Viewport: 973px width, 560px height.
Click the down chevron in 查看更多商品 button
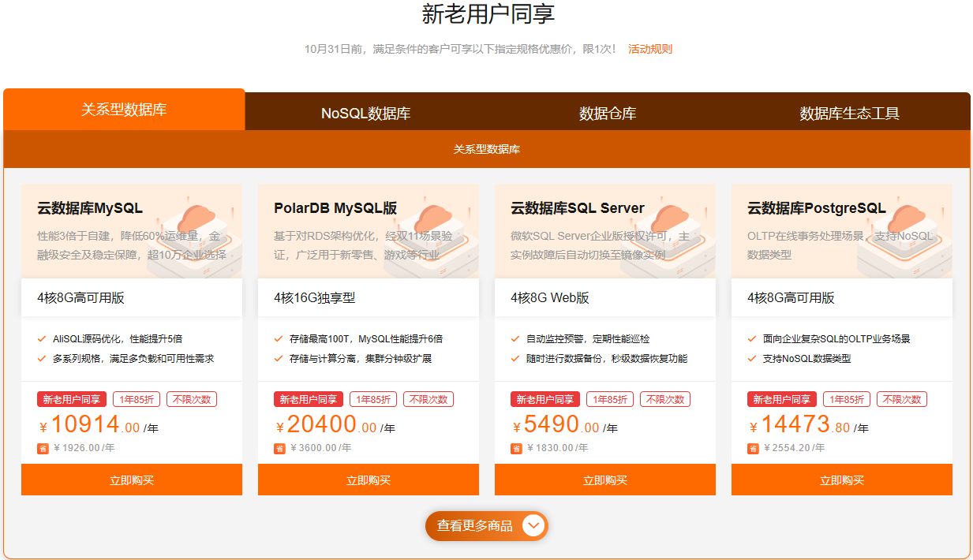pyautogui.click(x=533, y=525)
